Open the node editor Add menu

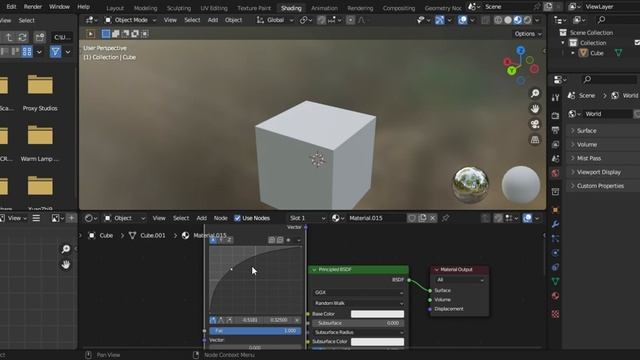pyautogui.click(x=202, y=218)
